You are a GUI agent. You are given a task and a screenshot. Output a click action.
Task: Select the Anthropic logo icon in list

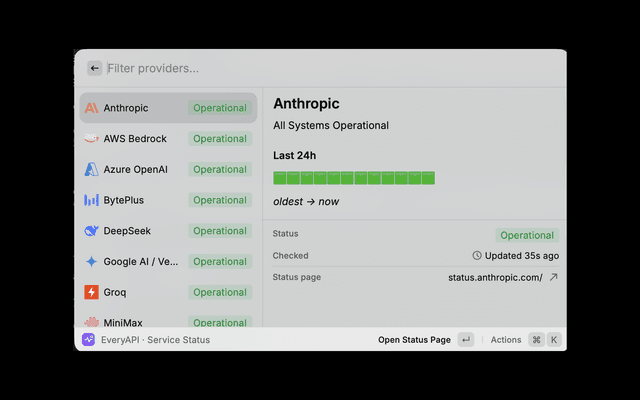pyautogui.click(x=91, y=108)
